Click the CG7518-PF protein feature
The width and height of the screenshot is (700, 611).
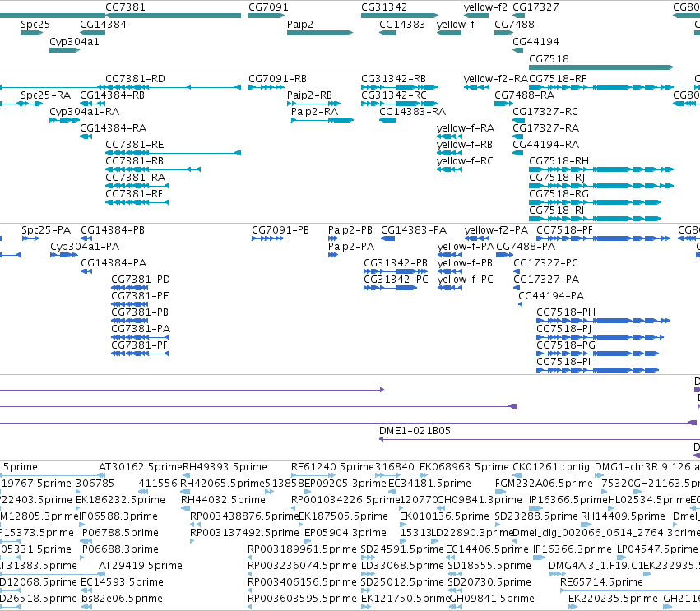(x=604, y=238)
